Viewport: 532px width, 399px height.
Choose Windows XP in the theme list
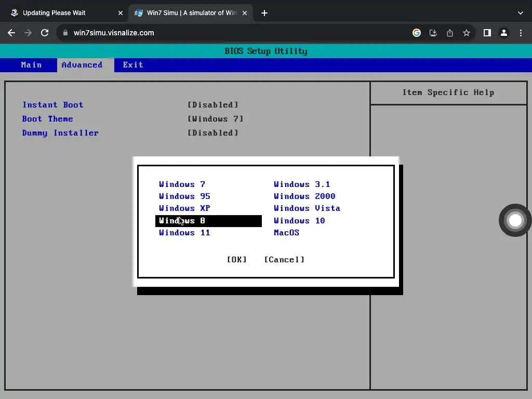(184, 208)
